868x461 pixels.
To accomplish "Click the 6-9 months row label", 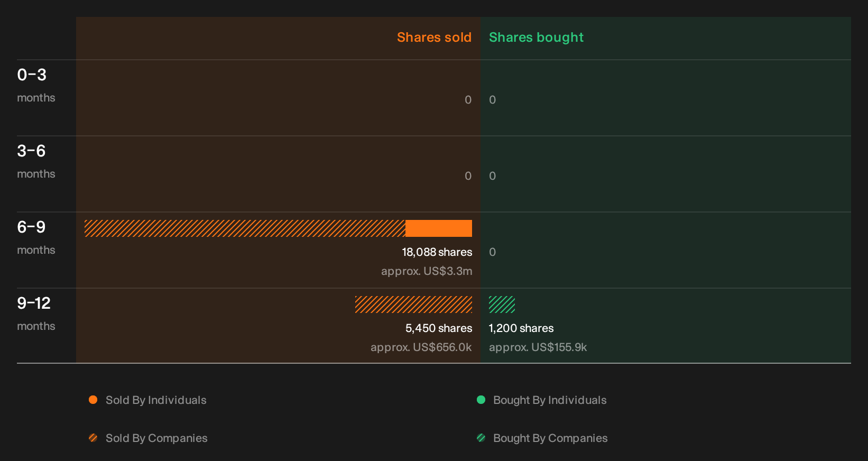I will [x=36, y=237].
